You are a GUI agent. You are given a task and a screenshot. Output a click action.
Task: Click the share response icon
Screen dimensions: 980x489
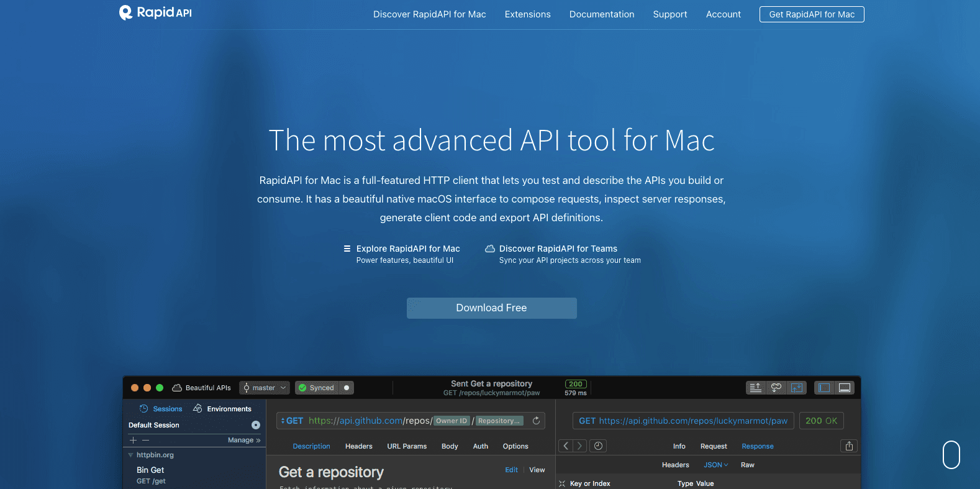point(849,446)
